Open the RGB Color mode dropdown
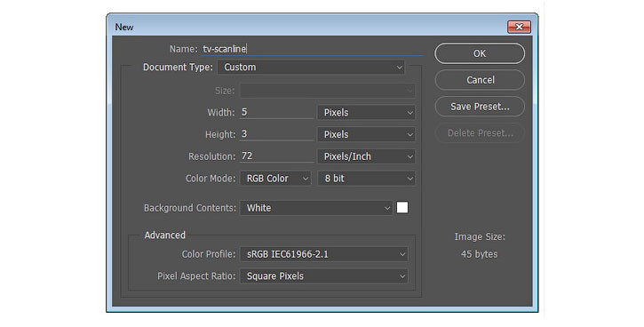The height and width of the screenshot is (327, 644). (275, 179)
